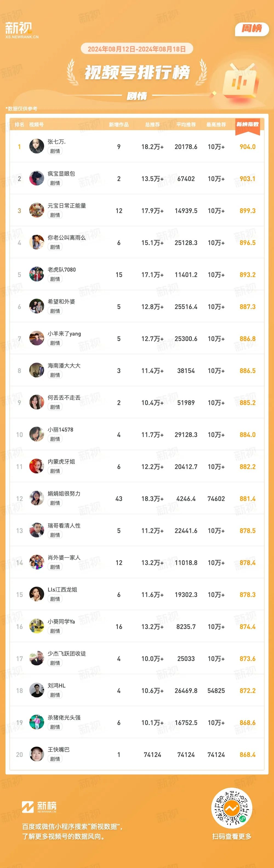Click the 小丽14578 avatar image
Viewport: 274px width, 868px height.
(36, 434)
